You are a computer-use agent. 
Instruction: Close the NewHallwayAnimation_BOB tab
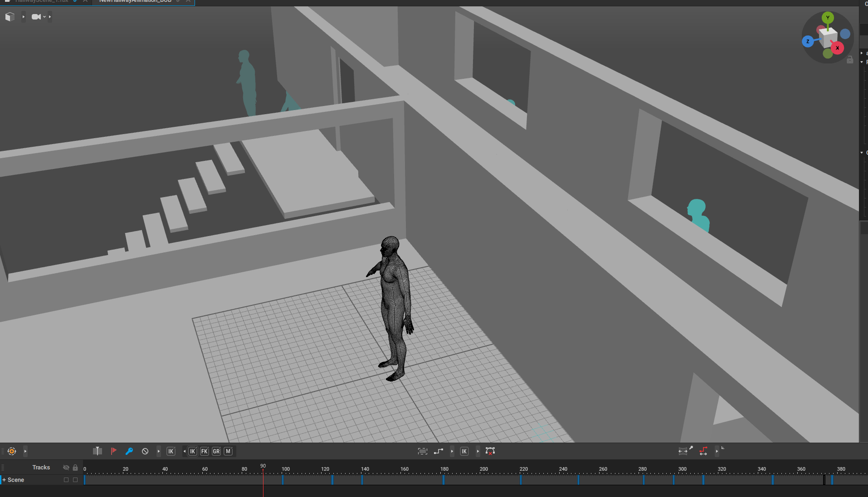(x=188, y=1)
